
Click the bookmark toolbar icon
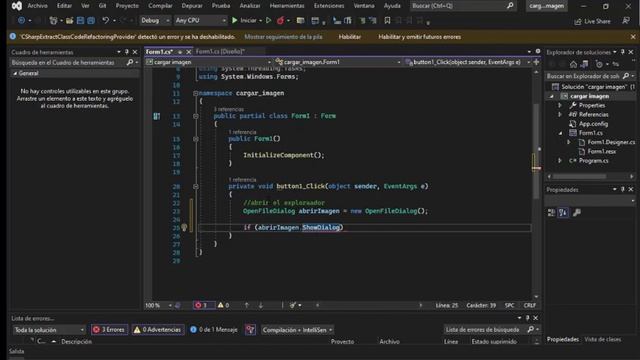387,20
